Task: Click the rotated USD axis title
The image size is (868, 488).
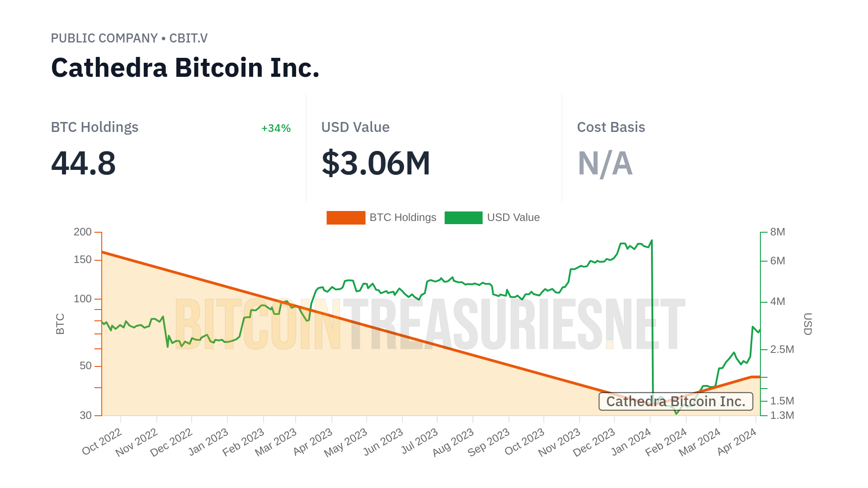Action: coord(807,324)
